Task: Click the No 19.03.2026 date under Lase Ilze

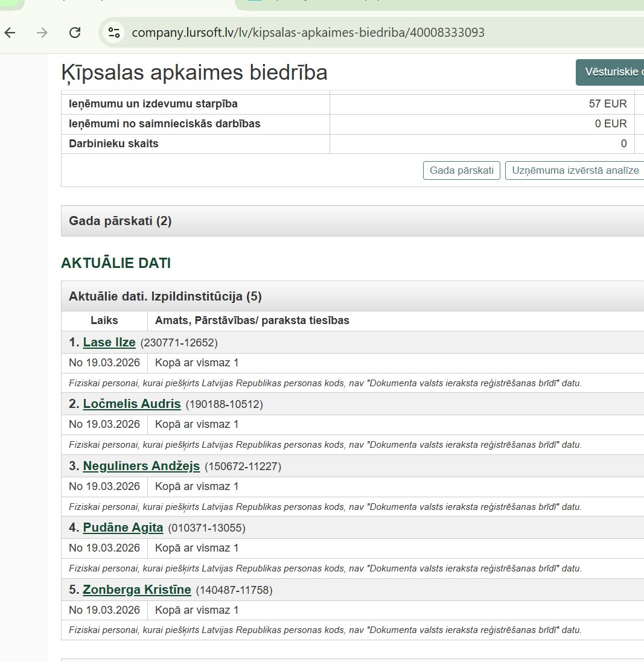Action: [104, 363]
